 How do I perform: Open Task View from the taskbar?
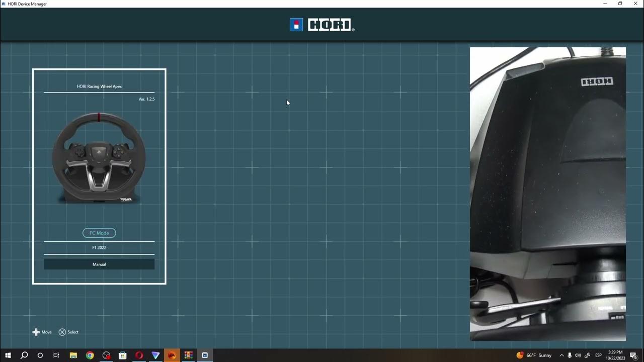[56, 355]
